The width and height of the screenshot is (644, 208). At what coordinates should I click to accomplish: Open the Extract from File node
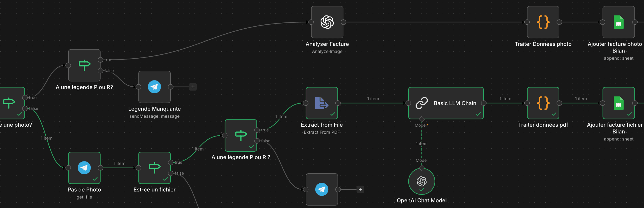tap(322, 103)
